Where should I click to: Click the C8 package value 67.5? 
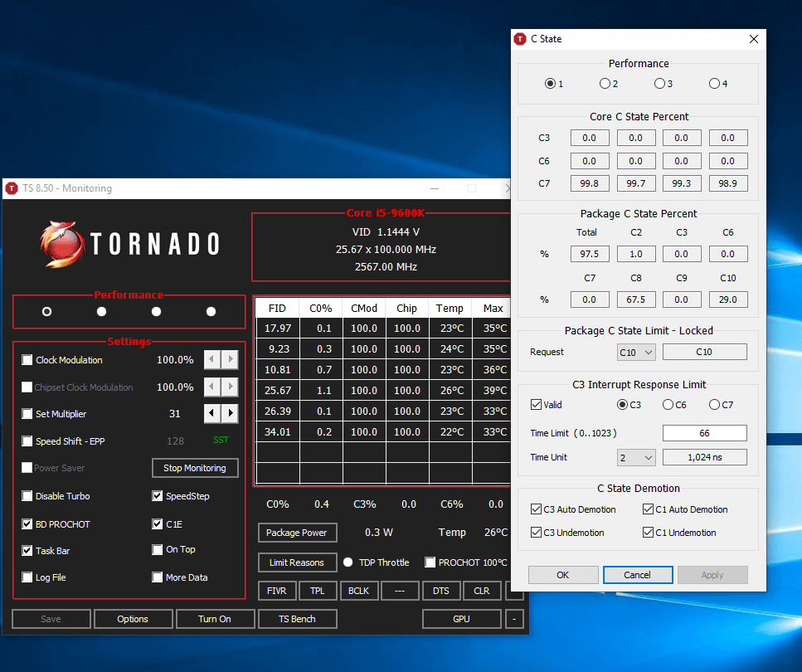tap(636, 299)
